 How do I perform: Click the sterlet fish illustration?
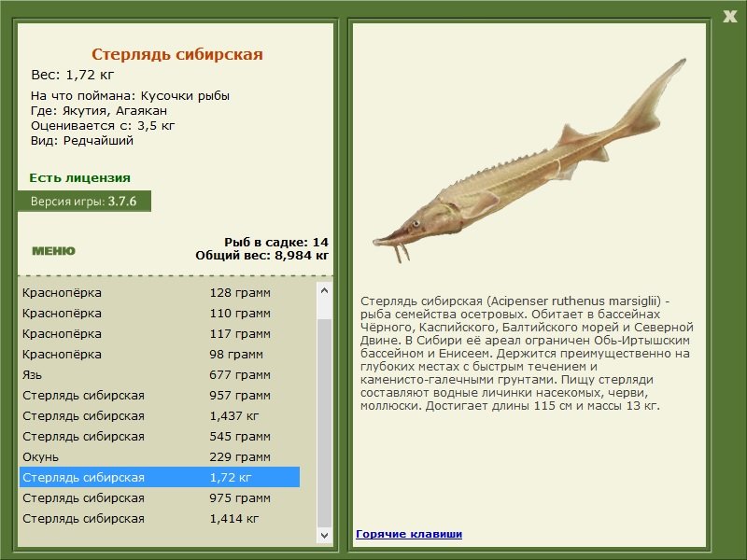(529, 161)
